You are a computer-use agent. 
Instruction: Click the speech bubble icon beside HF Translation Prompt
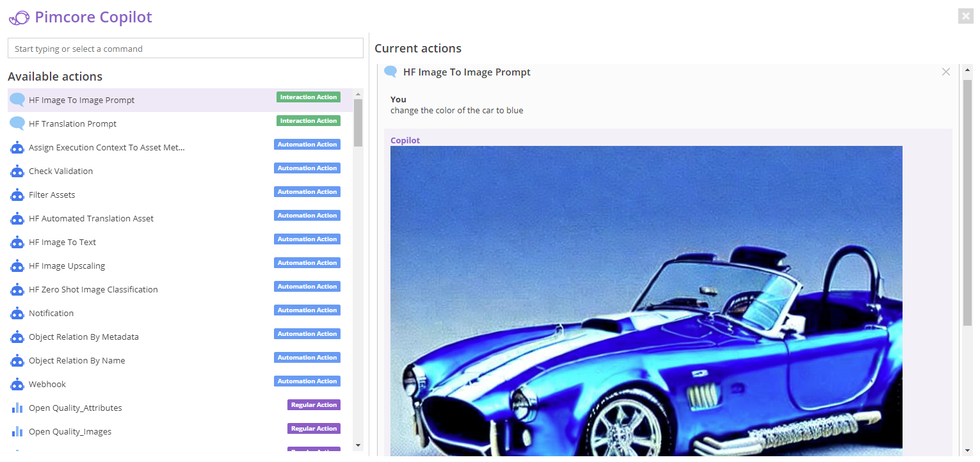coord(17,123)
